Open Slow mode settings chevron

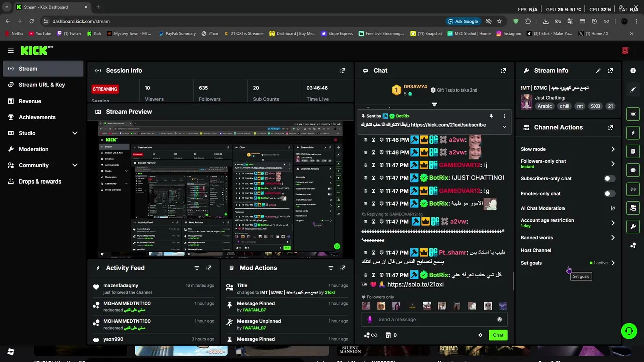click(x=613, y=149)
